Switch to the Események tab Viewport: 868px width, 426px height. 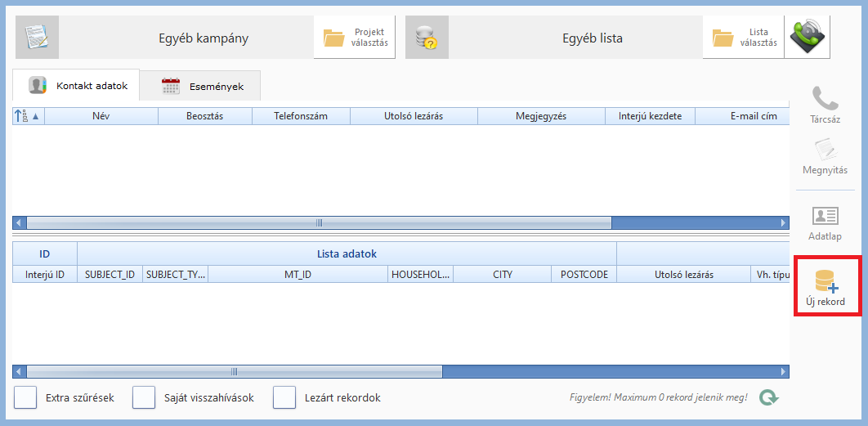[200, 86]
